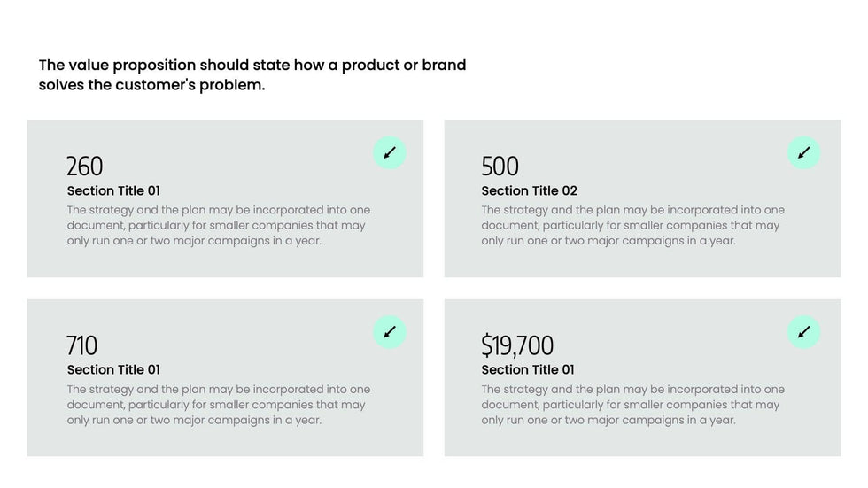Click Section Title 01 under the $19,700 figure
Viewport: 868px width, 488px height.
pos(528,369)
